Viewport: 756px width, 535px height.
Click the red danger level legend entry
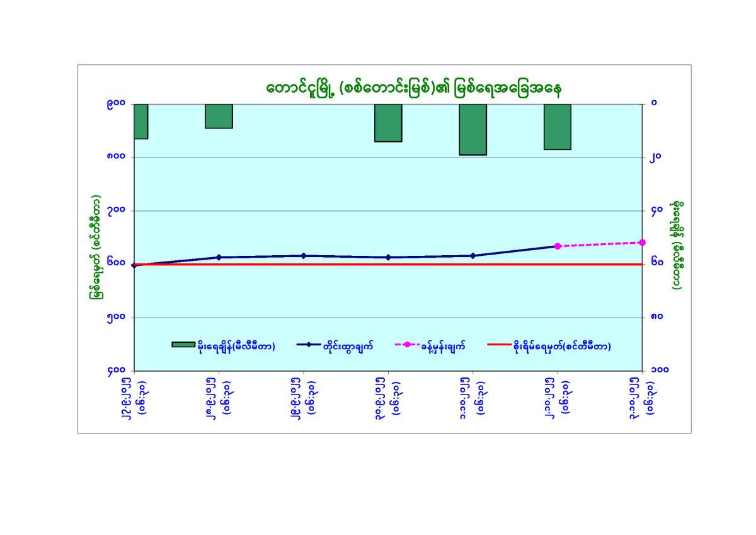pyautogui.click(x=549, y=345)
